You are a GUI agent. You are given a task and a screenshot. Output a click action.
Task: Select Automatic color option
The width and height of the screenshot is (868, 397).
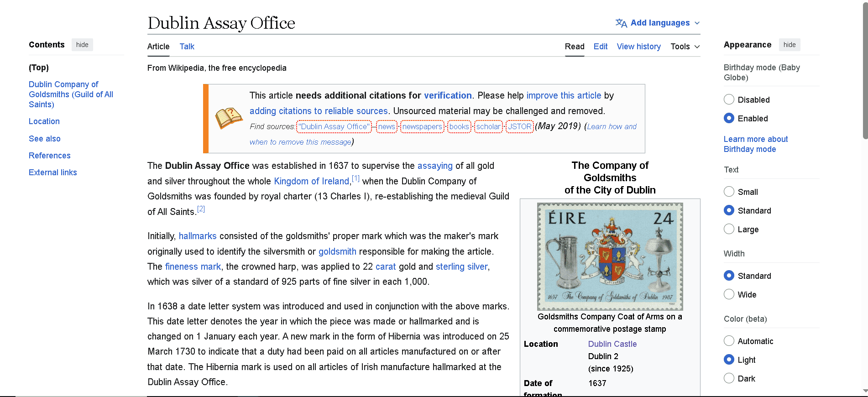(x=729, y=341)
